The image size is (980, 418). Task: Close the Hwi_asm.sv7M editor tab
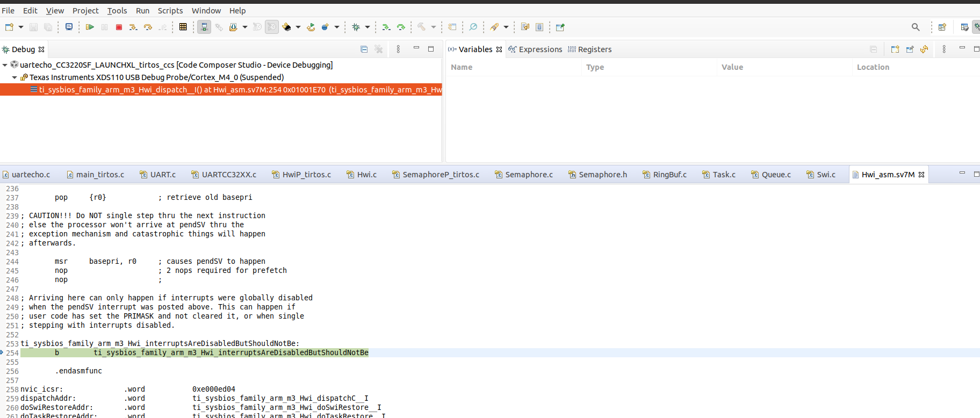point(921,175)
